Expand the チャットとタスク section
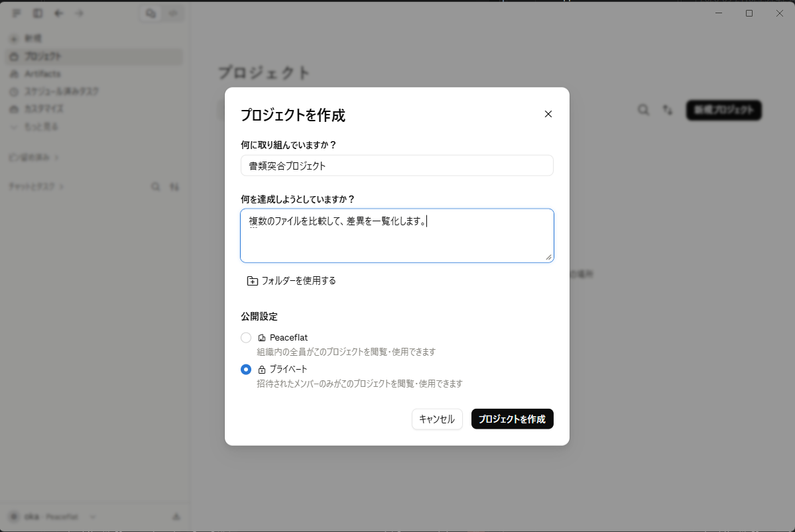 point(36,187)
